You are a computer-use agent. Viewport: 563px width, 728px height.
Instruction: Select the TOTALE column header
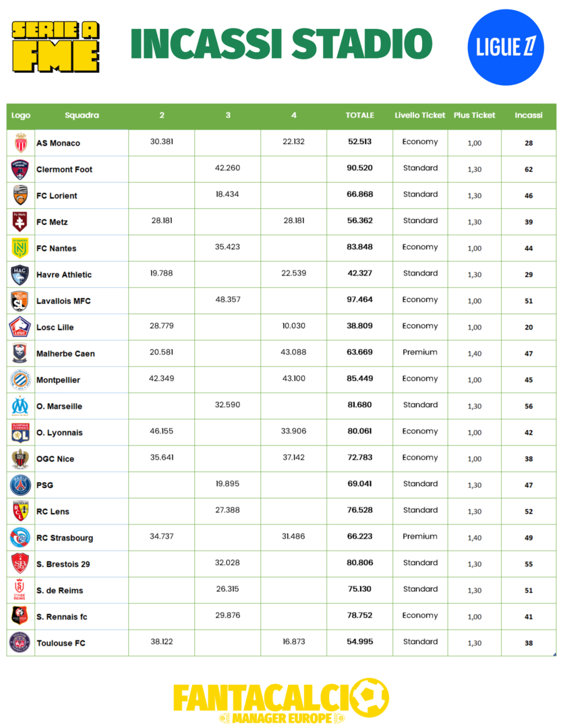click(x=359, y=115)
